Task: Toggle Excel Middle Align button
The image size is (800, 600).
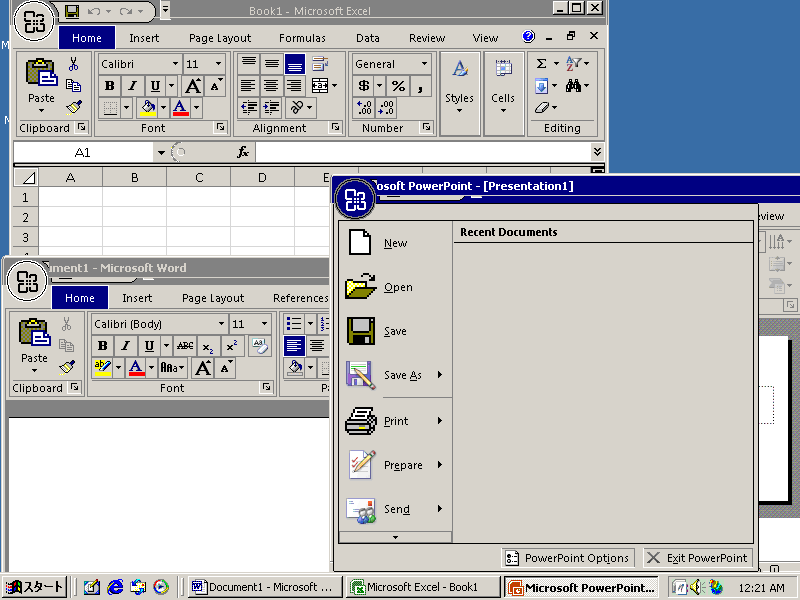Action: pyautogui.click(x=271, y=64)
